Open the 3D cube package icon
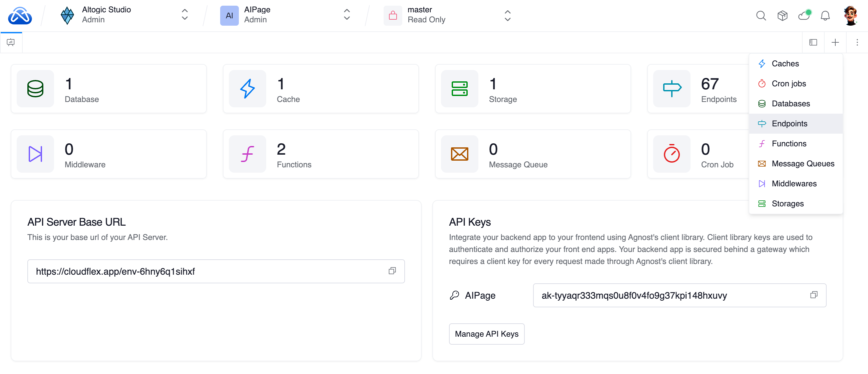 click(x=782, y=15)
